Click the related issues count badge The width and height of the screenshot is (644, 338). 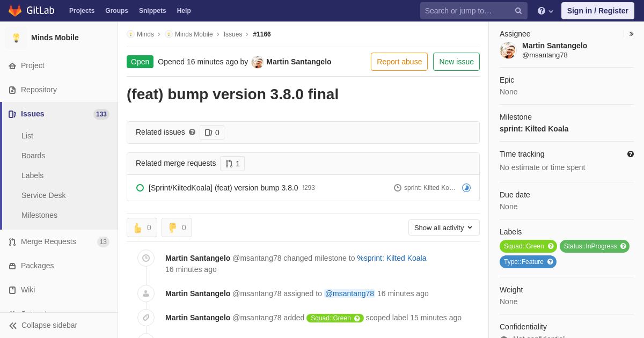[x=212, y=133]
